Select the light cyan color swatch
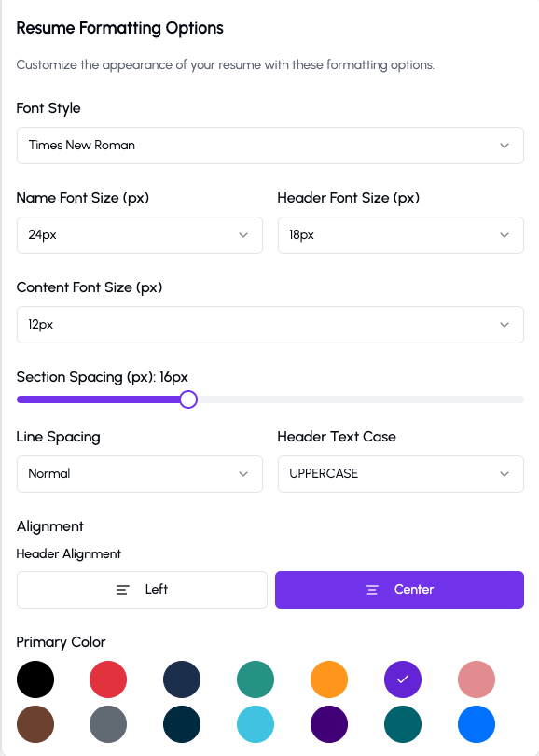Screen dimensions: 539x756 coord(256,724)
